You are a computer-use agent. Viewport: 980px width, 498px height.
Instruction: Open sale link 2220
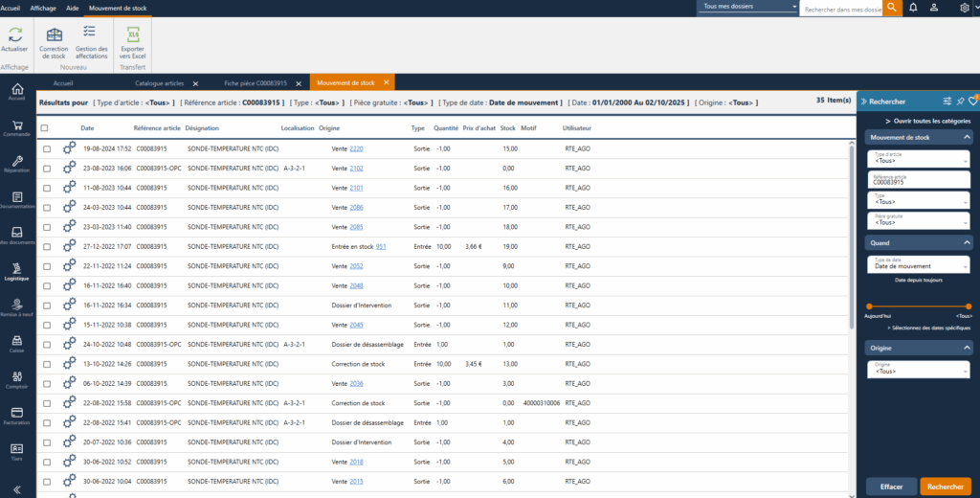tap(356, 148)
